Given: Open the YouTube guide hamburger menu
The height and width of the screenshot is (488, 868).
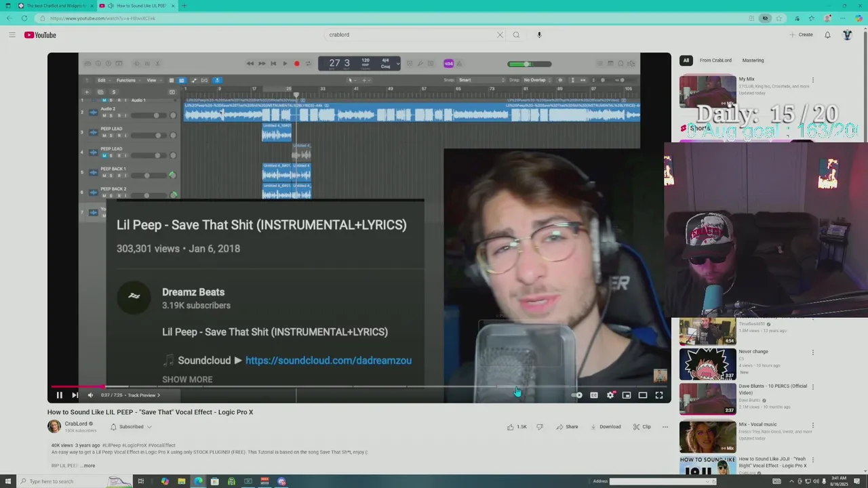Looking at the screenshot, I should 12,35.
